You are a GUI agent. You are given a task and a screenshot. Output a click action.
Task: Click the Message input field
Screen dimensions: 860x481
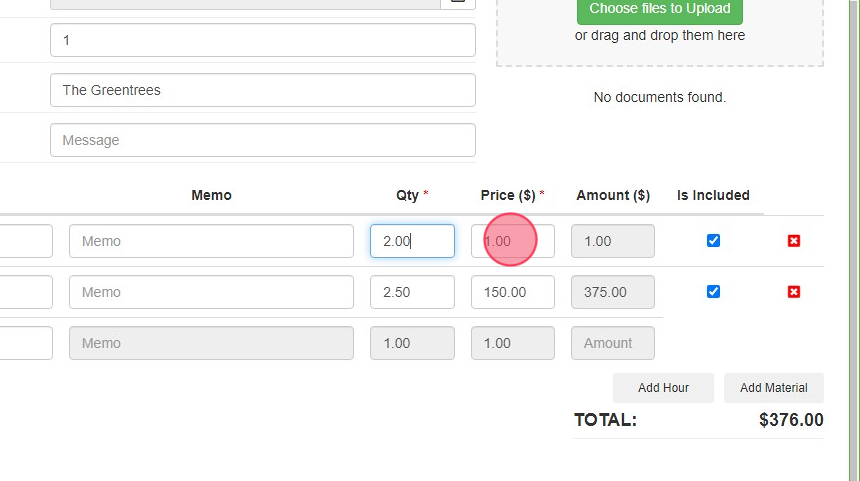263,140
